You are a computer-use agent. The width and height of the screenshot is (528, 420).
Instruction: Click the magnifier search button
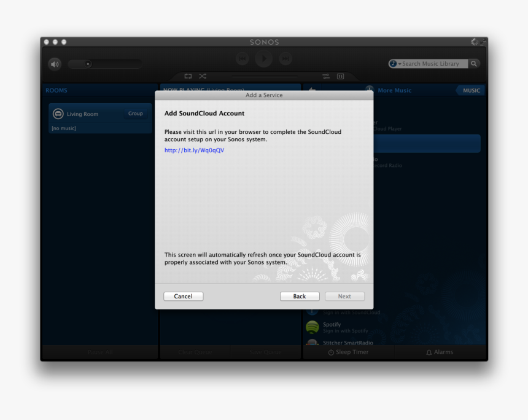(474, 64)
